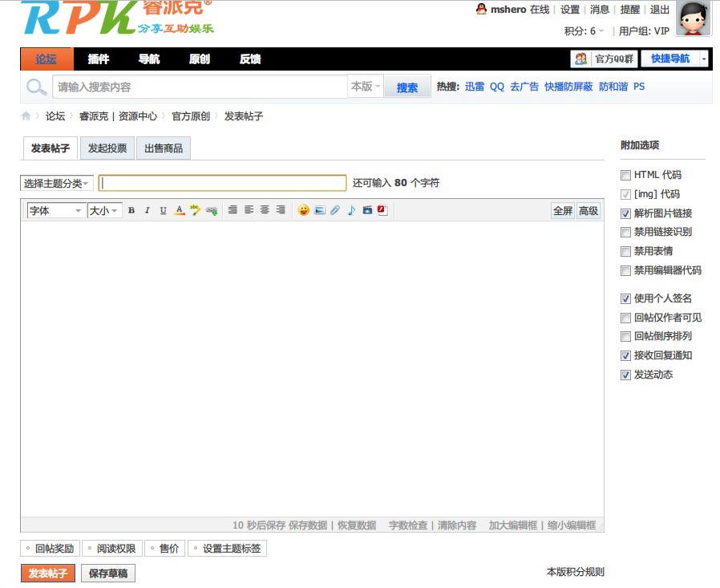
Task: Apply italic formatting in editor
Action: (148, 210)
